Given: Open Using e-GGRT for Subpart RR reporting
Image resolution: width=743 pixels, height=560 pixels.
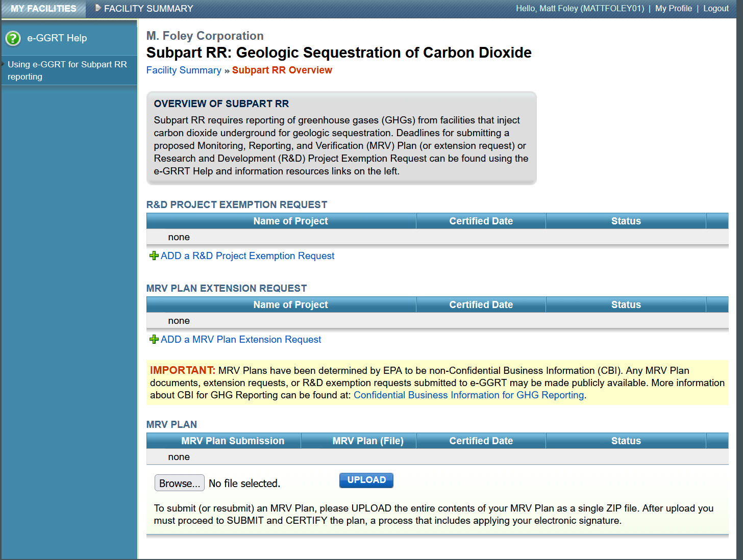Looking at the screenshot, I should point(67,70).
